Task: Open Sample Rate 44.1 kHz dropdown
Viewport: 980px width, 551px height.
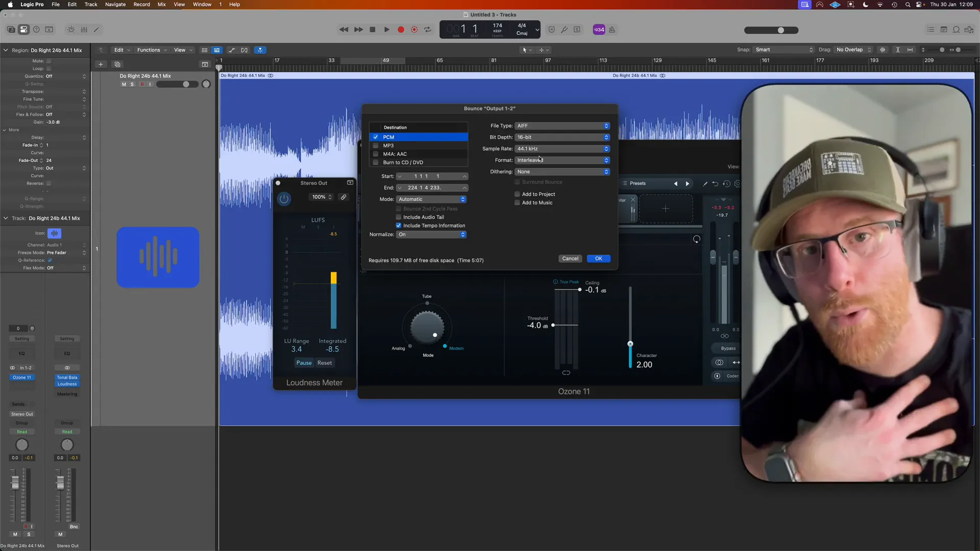Action: point(562,149)
